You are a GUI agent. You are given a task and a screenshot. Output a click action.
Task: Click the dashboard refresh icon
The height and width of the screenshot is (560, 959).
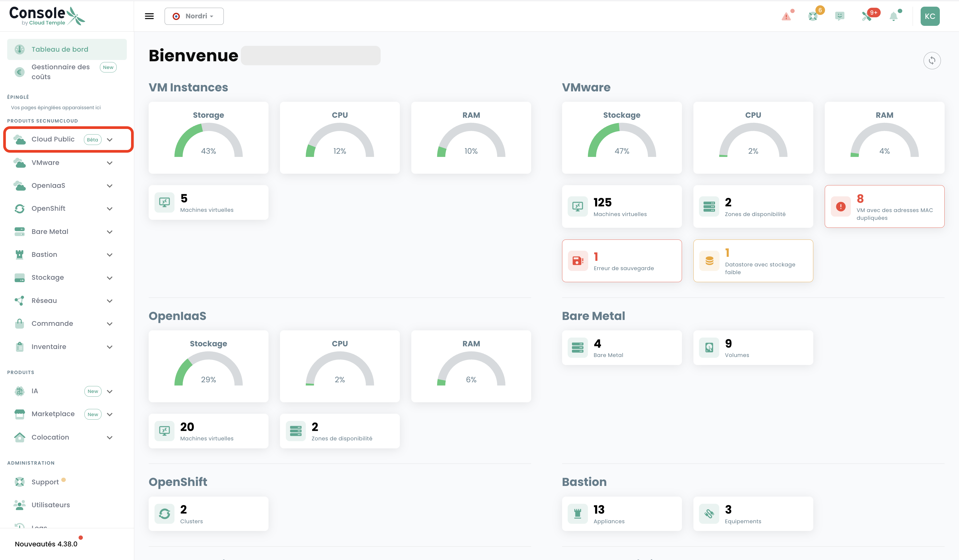tap(932, 60)
